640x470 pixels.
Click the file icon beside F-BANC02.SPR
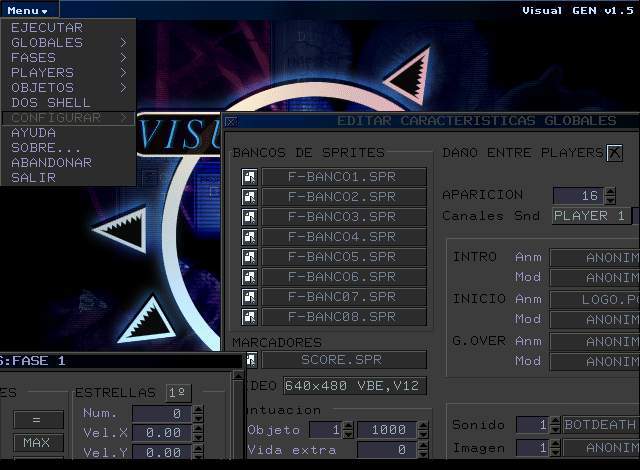[249, 197]
